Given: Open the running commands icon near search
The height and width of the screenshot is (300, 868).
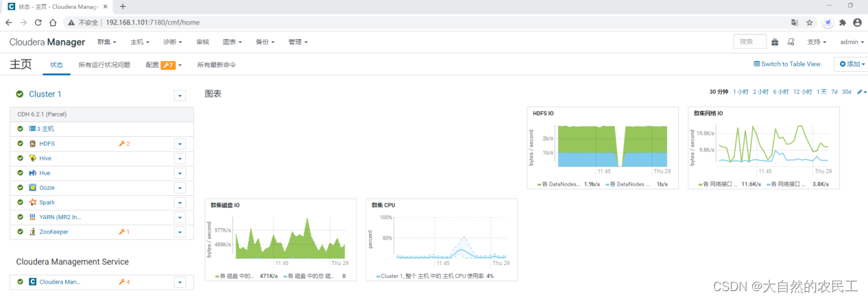Looking at the screenshot, I should coord(791,42).
